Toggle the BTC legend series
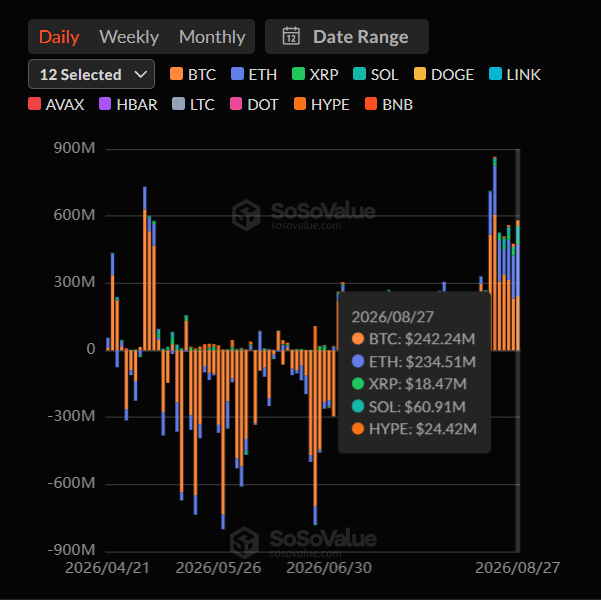Viewport: 601px width, 600px height. (193, 74)
